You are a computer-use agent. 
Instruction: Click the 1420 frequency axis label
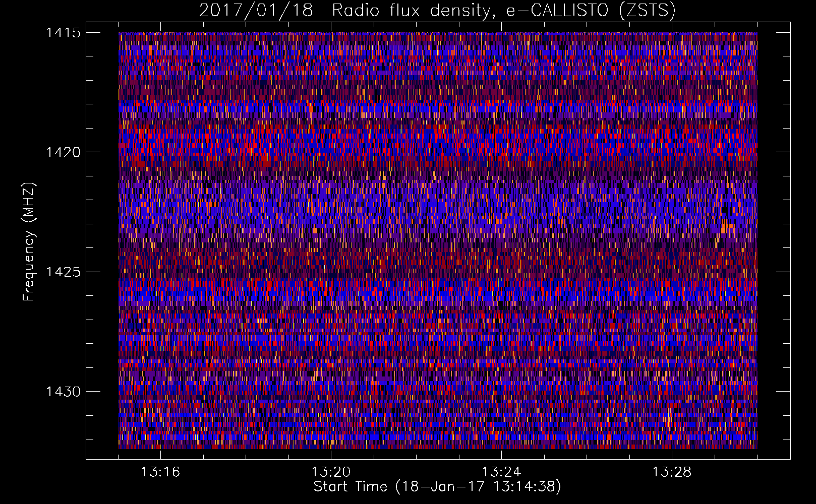63,152
